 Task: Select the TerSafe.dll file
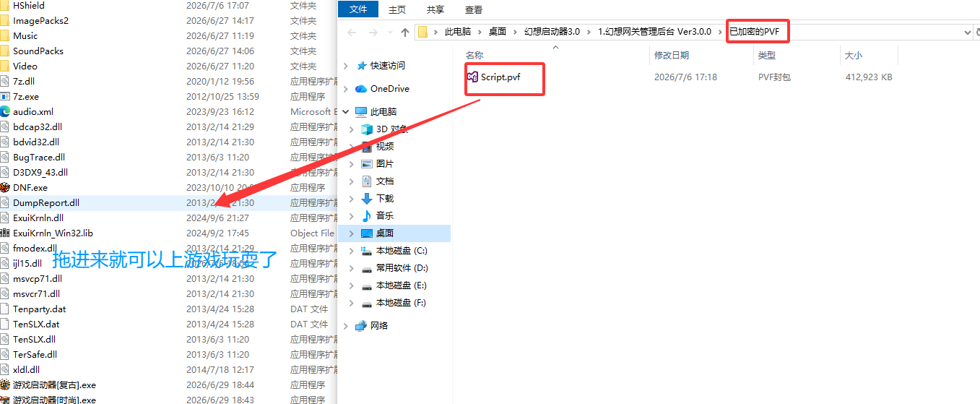point(35,354)
